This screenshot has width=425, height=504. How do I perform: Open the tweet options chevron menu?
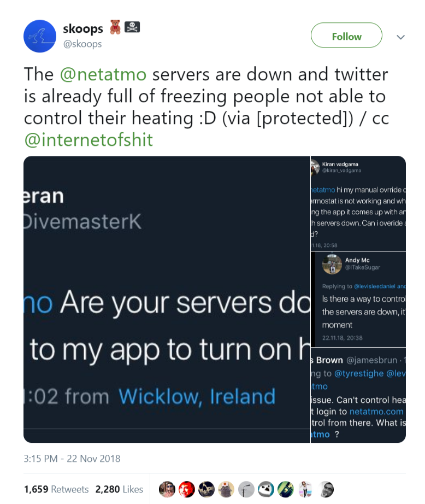pyautogui.click(x=400, y=37)
